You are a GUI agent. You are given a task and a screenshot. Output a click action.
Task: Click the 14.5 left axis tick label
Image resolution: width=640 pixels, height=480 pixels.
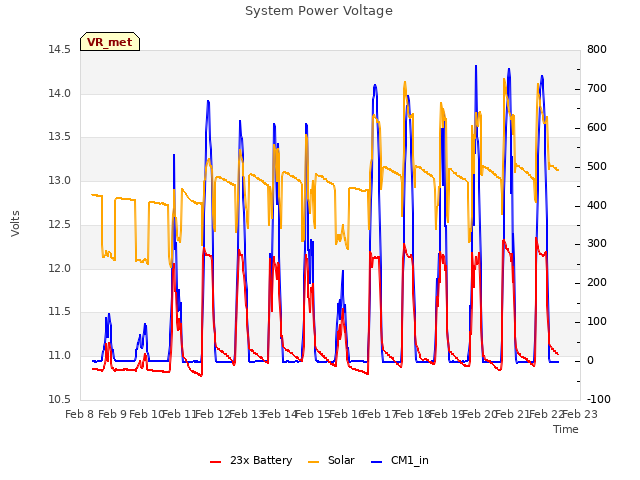click(60, 50)
